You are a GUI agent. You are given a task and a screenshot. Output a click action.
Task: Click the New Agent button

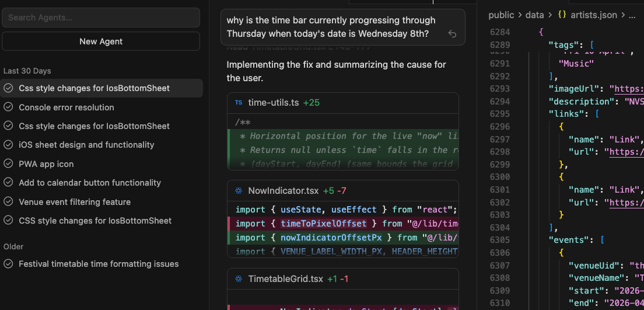coord(101,41)
